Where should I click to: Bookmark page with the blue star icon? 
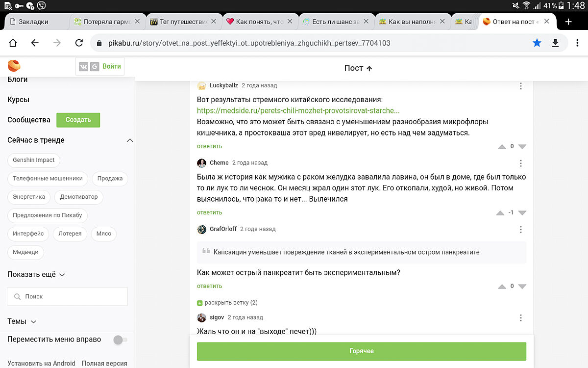click(x=537, y=43)
